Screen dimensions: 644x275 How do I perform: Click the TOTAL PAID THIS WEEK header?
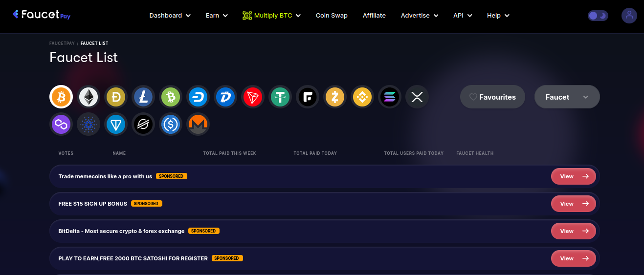[230, 153]
